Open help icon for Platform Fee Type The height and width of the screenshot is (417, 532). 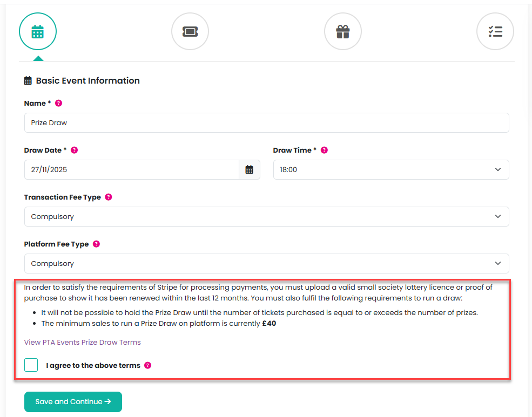[96, 244]
